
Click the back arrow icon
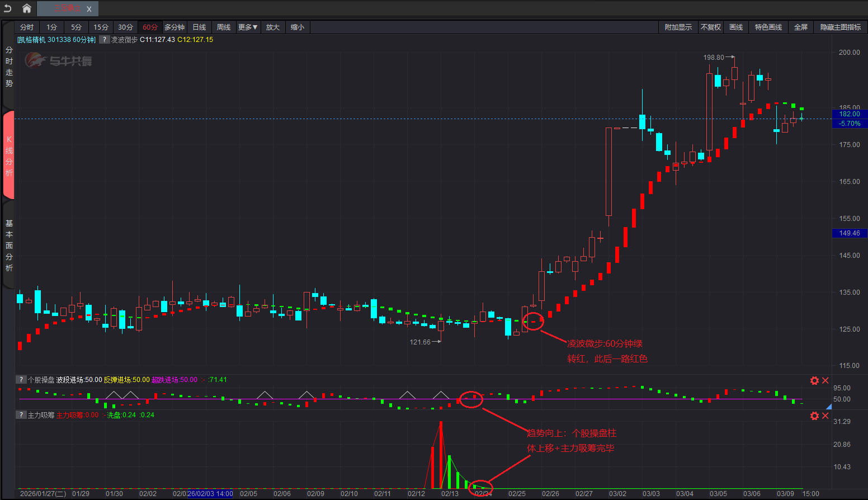pos(8,8)
